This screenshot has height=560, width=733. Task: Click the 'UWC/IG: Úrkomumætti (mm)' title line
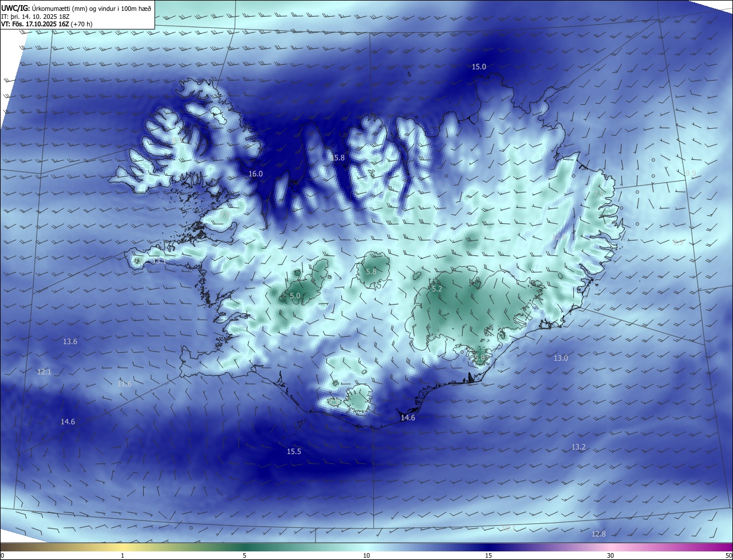76,8
